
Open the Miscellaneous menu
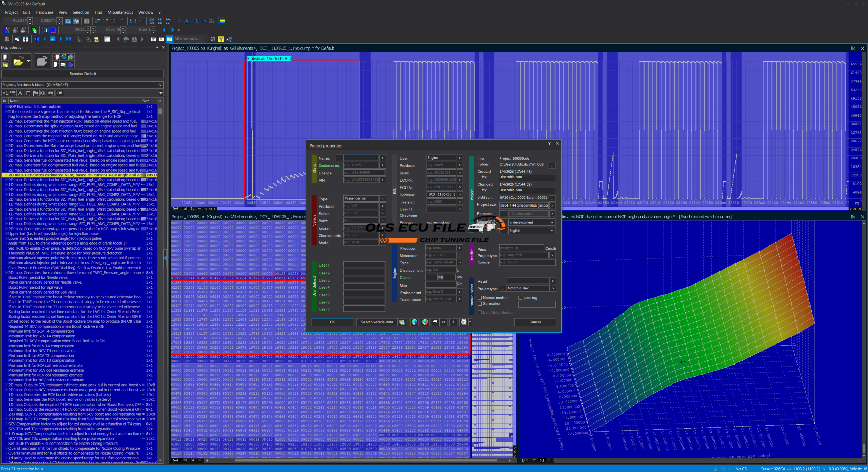pyautogui.click(x=120, y=12)
